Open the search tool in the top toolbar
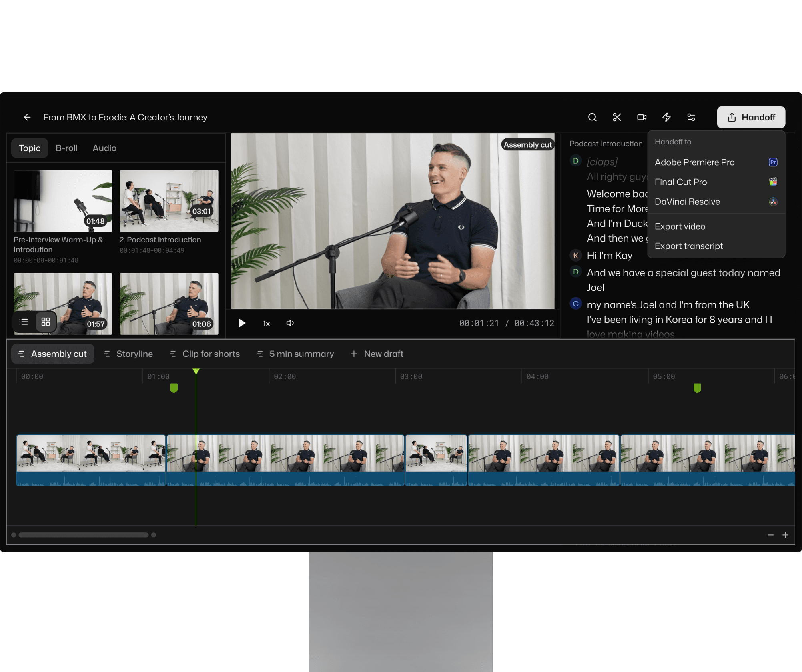 (x=592, y=117)
